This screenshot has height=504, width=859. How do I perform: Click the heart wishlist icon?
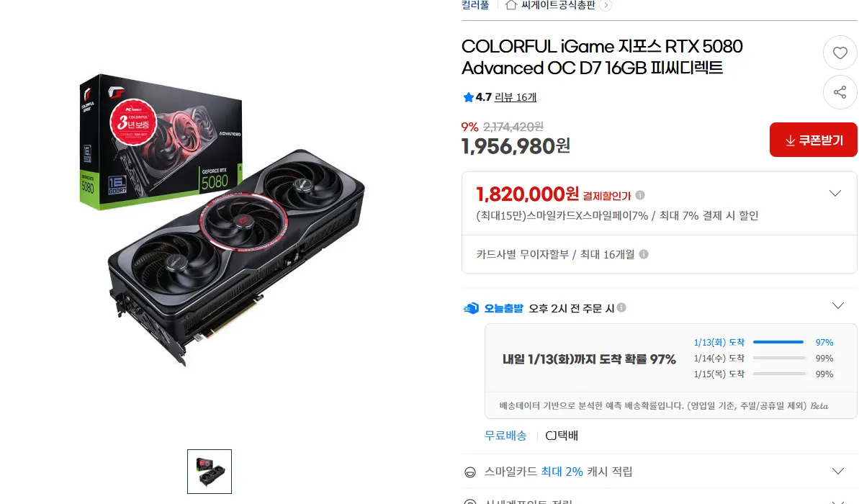(840, 53)
